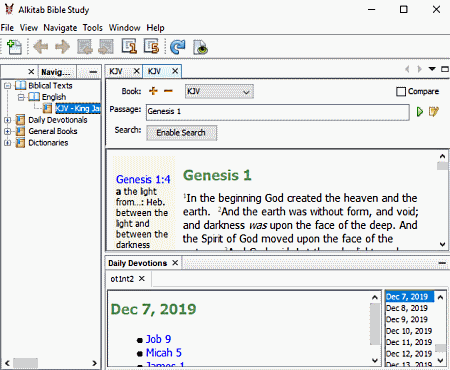Click the grey back arrow toolbar icon

(41, 47)
